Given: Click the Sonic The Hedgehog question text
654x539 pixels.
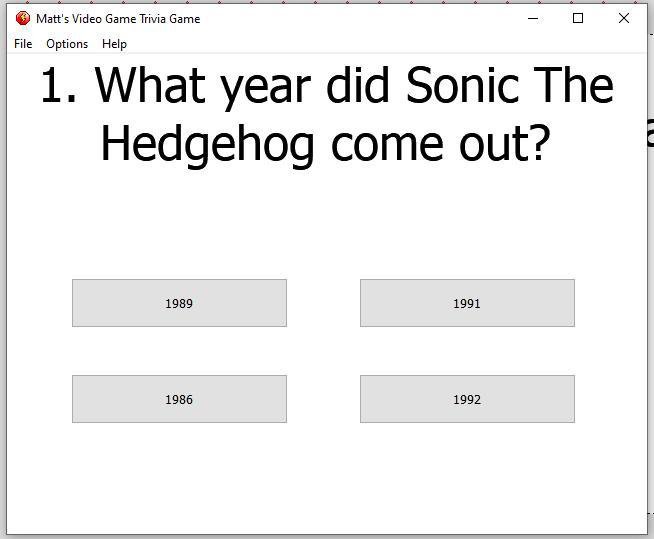Looking at the screenshot, I should pos(327,115).
